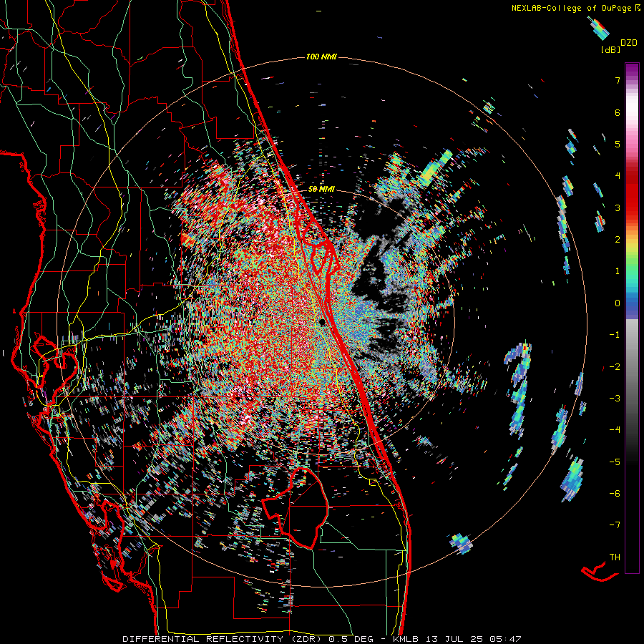
Task: Select the -7 value on the dB scale
Action: [615, 525]
